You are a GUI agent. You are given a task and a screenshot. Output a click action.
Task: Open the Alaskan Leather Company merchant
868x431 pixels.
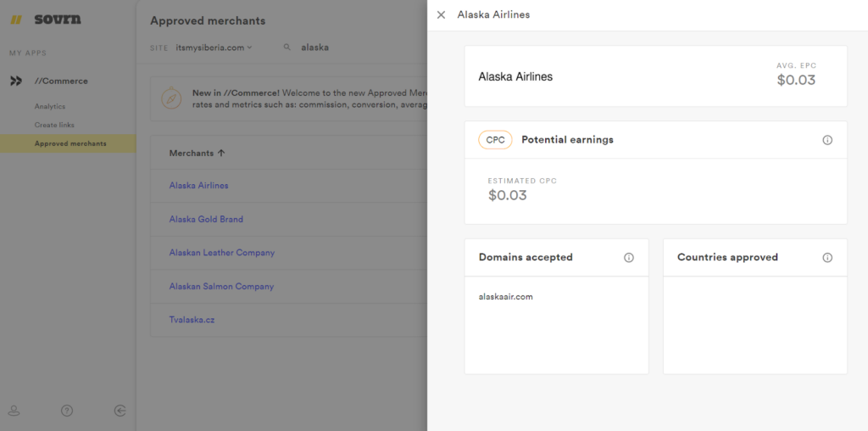click(x=222, y=253)
